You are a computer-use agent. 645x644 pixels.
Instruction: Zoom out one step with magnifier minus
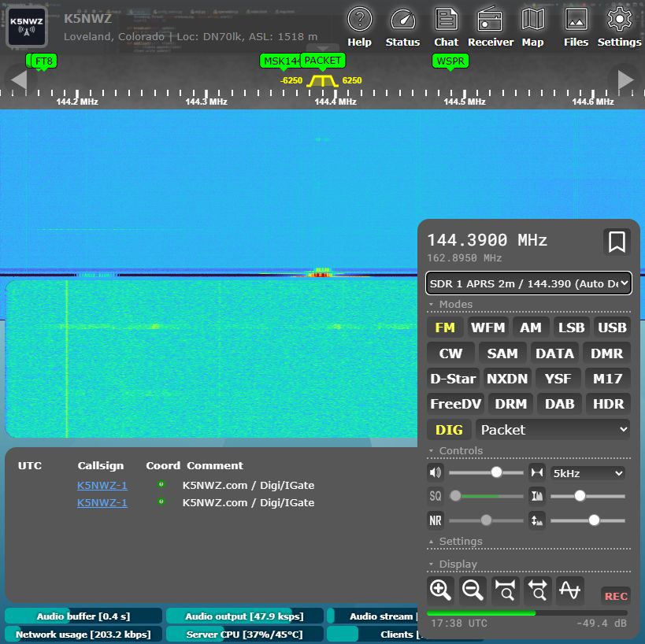(x=473, y=590)
